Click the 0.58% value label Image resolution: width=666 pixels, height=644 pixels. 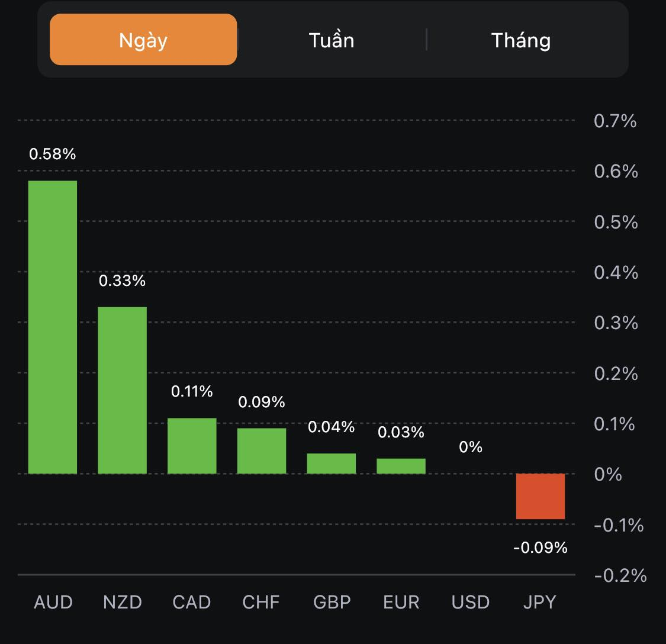[53, 154]
